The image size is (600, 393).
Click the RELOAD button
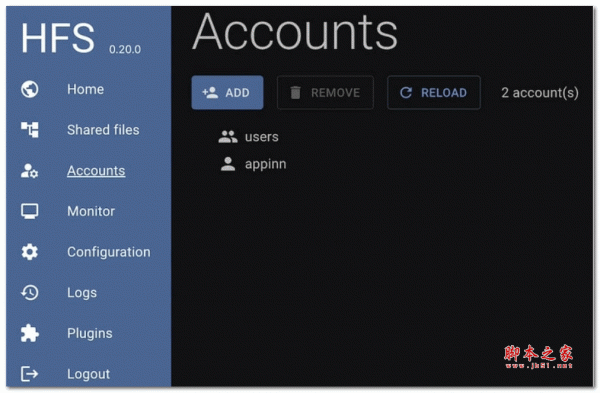(x=434, y=93)
